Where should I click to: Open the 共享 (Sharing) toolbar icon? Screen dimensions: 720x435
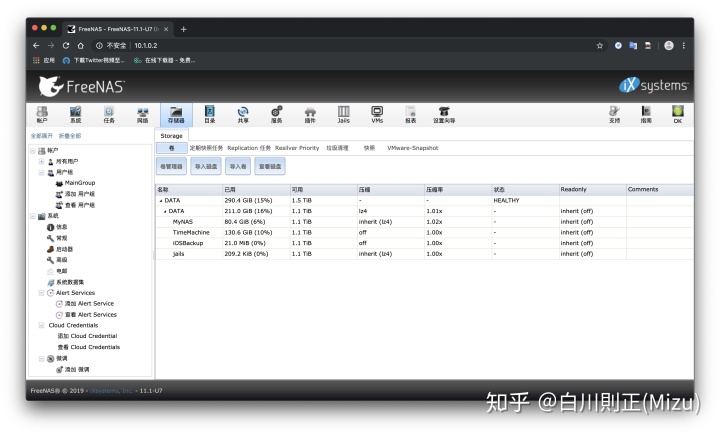coord(243,114)
